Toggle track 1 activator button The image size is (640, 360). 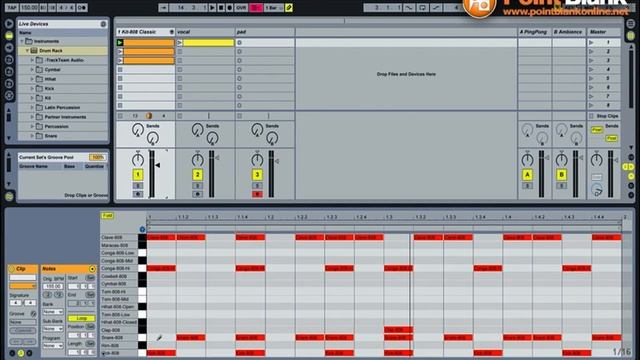pyautogui.click(x=138, y=175)
